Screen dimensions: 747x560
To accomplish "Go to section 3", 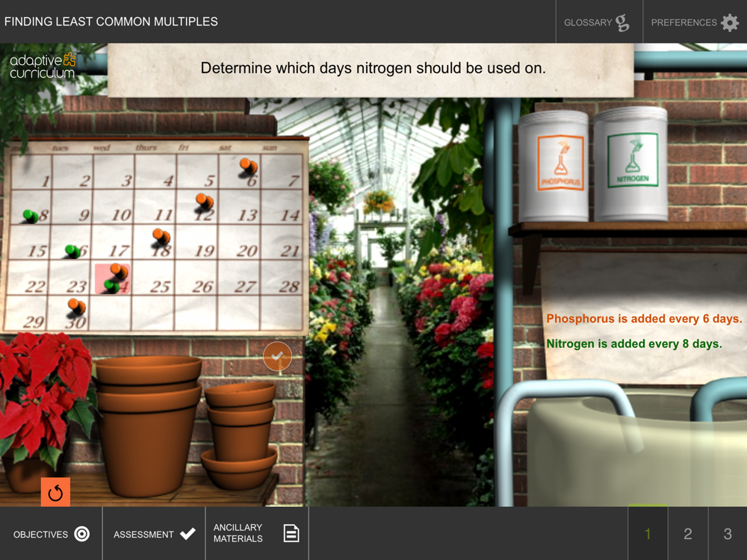I will click(728, 534).
